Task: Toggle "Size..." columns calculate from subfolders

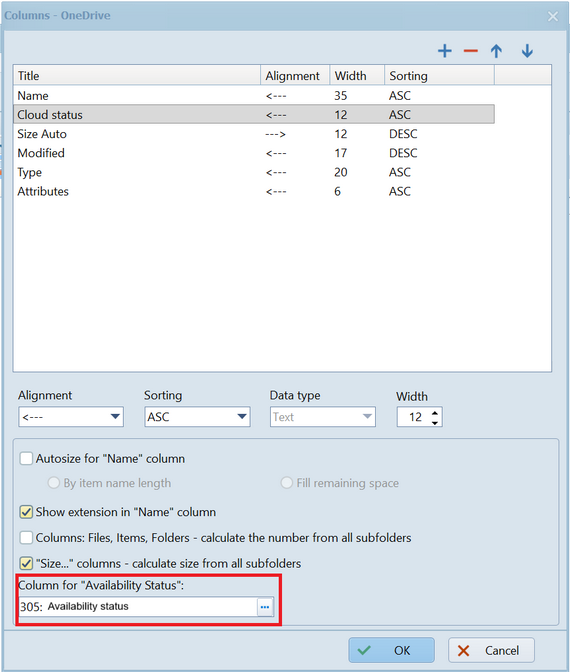Action: 26,564
